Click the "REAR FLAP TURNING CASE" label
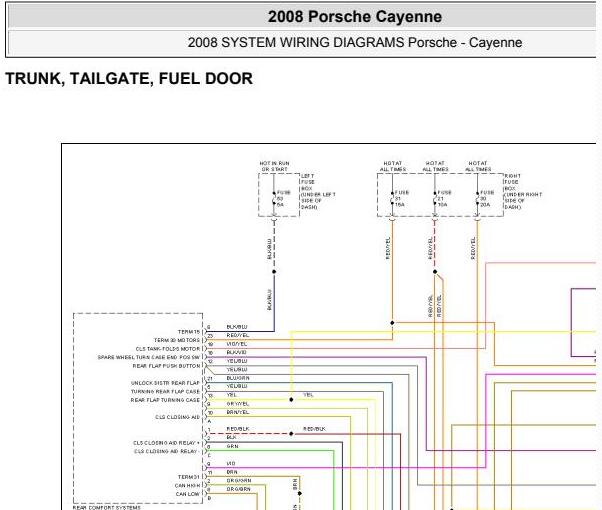Screen dimensions: 602x510 [x=165, y=400]
